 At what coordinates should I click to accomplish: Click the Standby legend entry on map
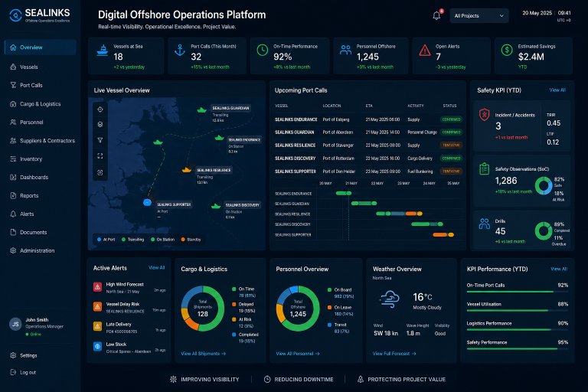click(x=191, y=240)
